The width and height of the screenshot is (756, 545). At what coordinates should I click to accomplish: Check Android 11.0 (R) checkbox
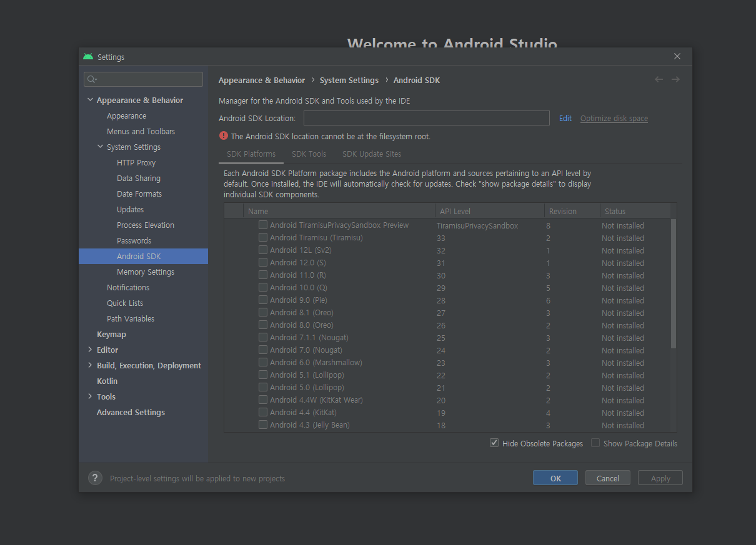(263, 275)
